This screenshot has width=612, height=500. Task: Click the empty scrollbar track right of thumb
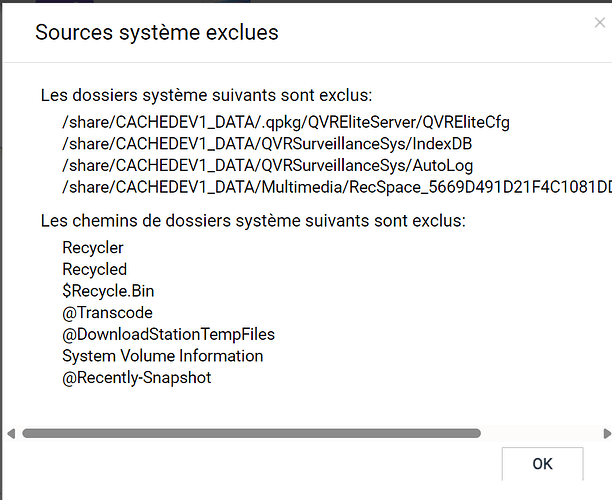coord(540,433)
